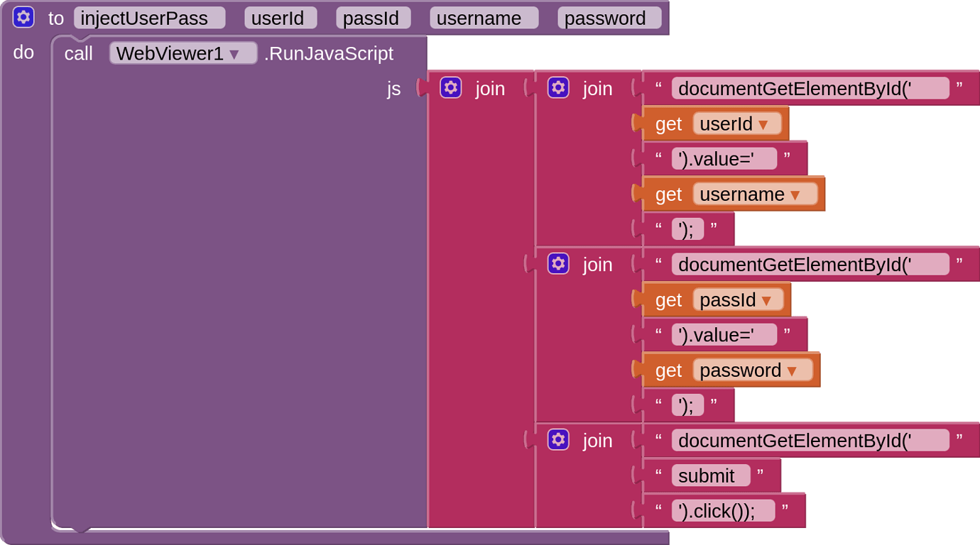
Task: Select the username parameter in the procedure header
Action: (x=484, y=18)
